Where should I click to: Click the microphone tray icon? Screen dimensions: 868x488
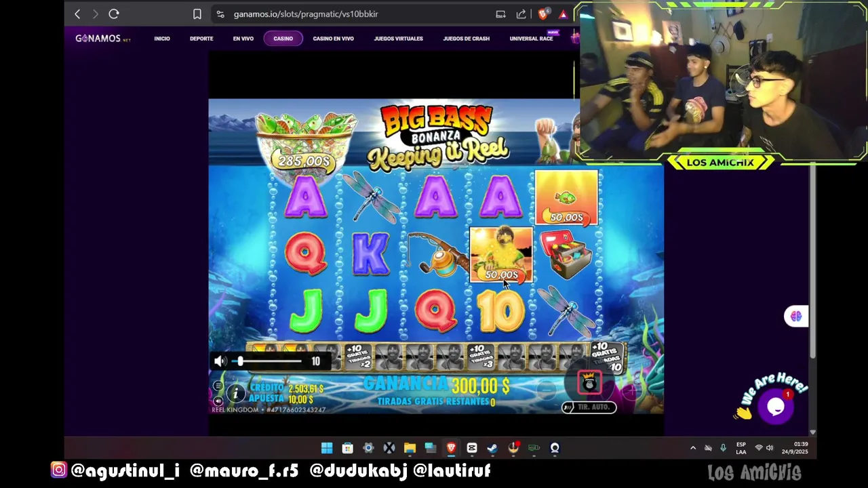point(723,448)
